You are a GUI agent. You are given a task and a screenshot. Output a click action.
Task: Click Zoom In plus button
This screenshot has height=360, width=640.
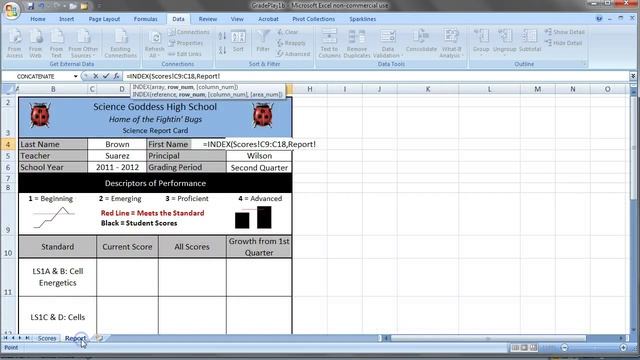pyautogui.click(x=623, y=348)
